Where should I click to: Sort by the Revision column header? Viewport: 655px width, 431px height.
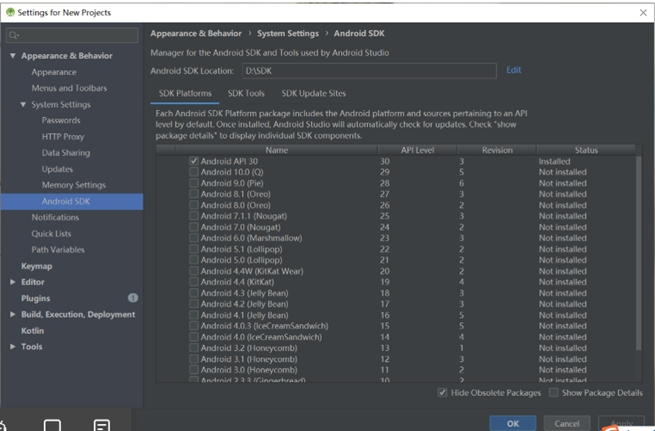pos(497,150)
